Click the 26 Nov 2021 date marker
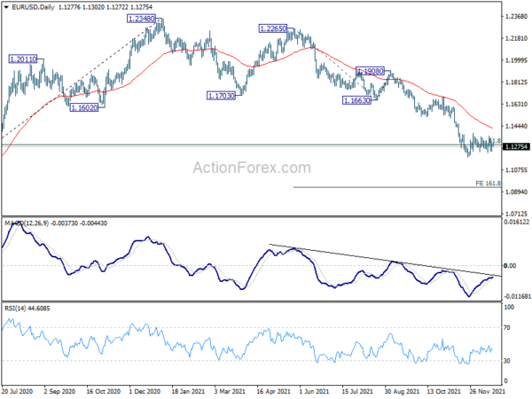The image size is (532, 399). click(x=487, y=391)
